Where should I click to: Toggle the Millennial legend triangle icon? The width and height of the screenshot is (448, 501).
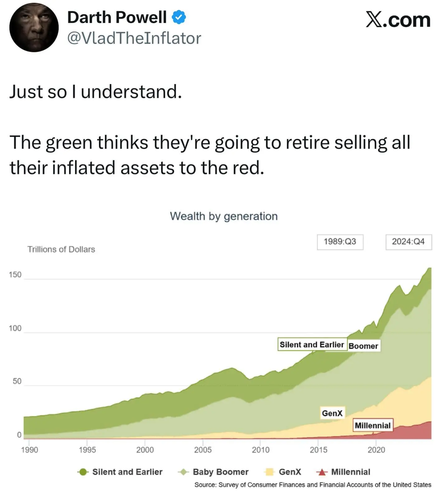(x=322, y=472)
